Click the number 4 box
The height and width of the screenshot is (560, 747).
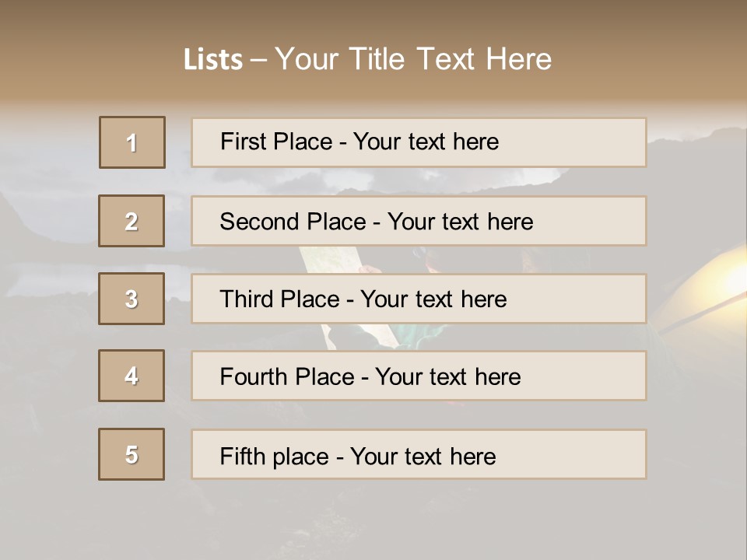point(132,376)
